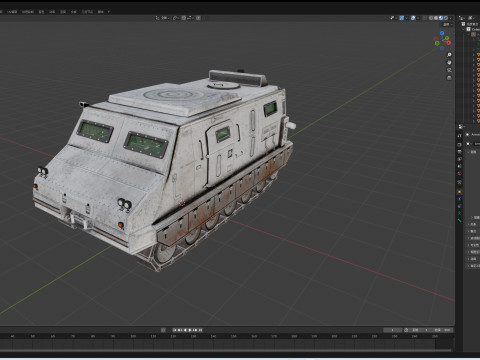
Task: Open pivot point dropdown
Action: click(x=176, y=18)
